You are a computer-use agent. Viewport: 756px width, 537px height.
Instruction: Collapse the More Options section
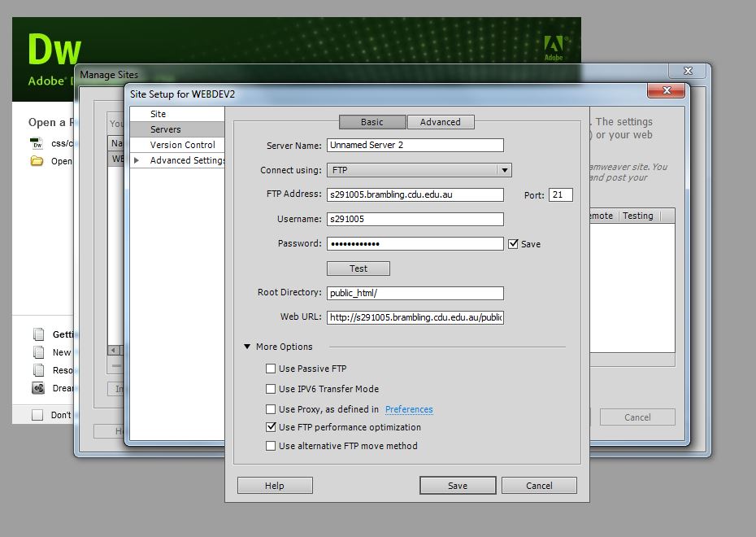coord(247,347)
